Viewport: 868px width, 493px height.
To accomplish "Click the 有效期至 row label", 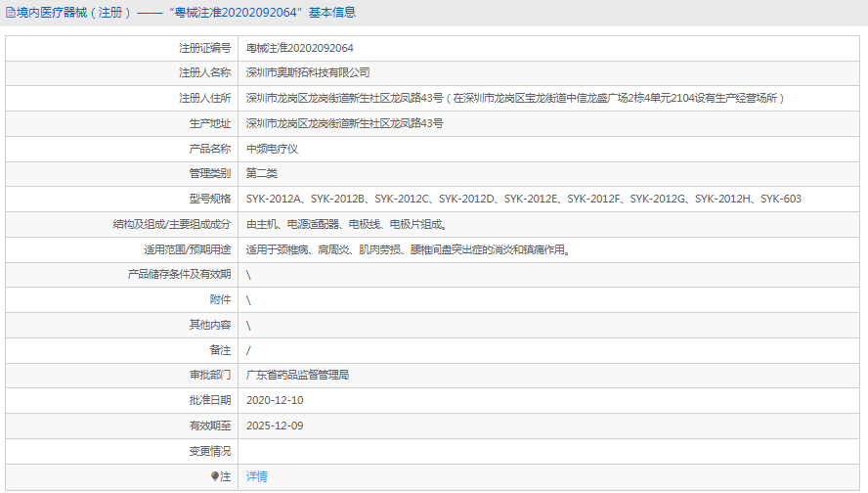I will pyautogui.click(x=210, y=426).
